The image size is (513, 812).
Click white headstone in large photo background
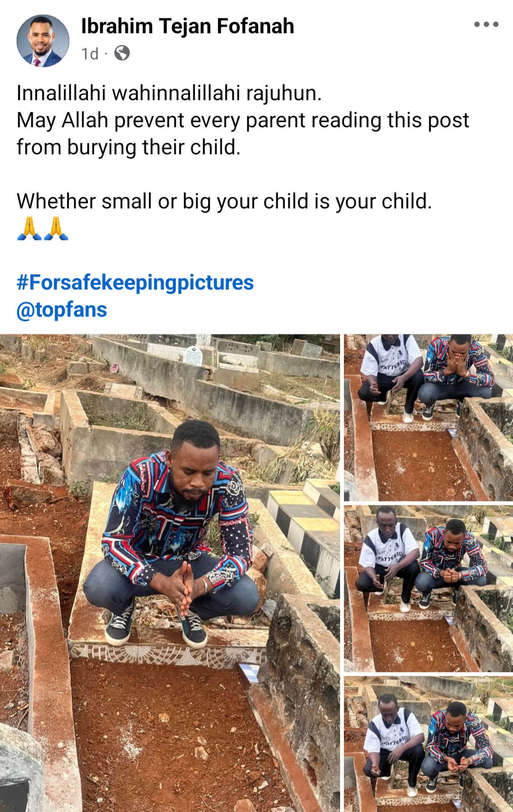click(193, 355)
